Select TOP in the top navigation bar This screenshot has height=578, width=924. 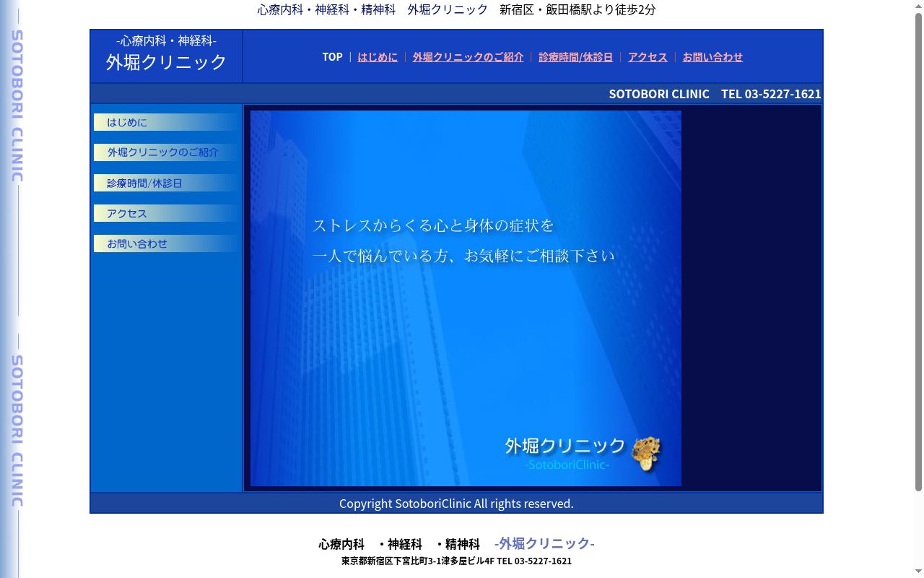[332, 57]
